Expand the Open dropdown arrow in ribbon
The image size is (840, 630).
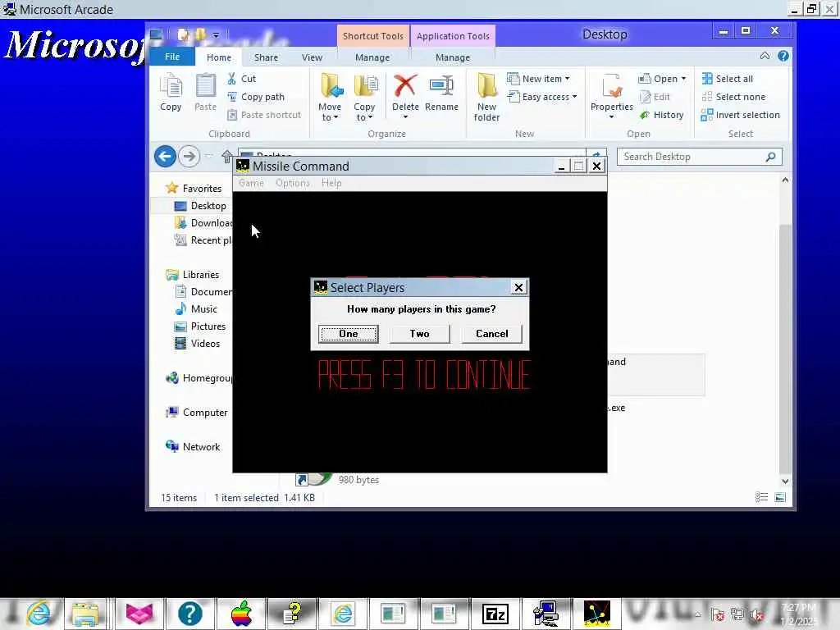[683, 79]
